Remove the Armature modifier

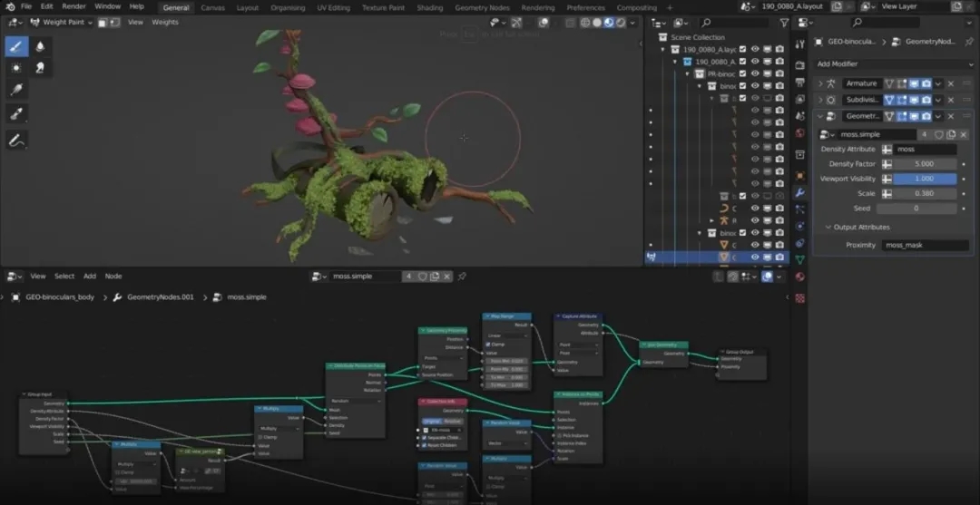click(x=951, y=83)
